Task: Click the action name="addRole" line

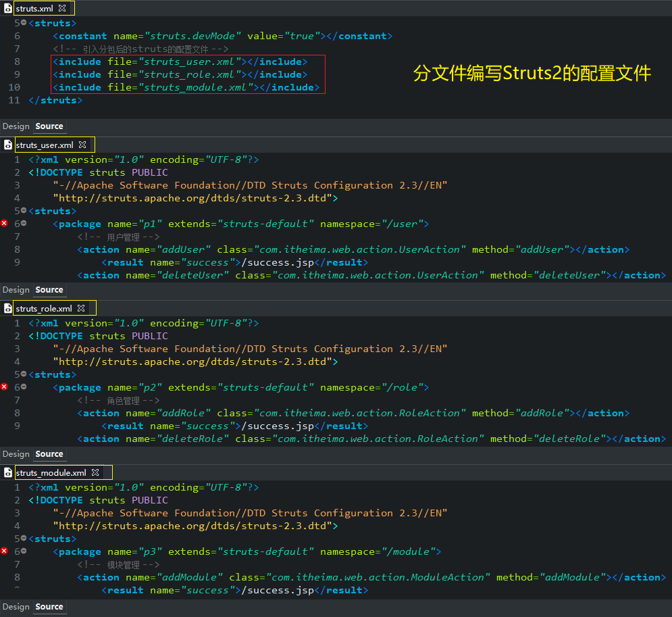Action: point(353,414)
